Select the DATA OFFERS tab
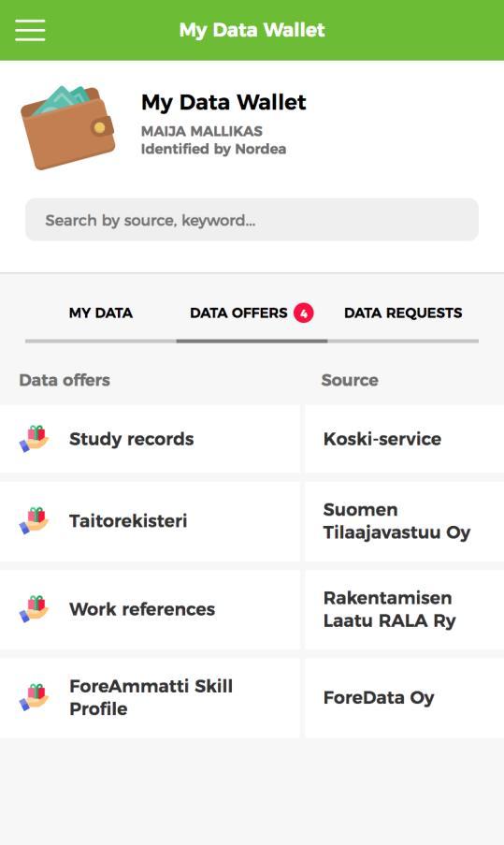This screenshot has width=504, height=845. [x=252, y=313]
